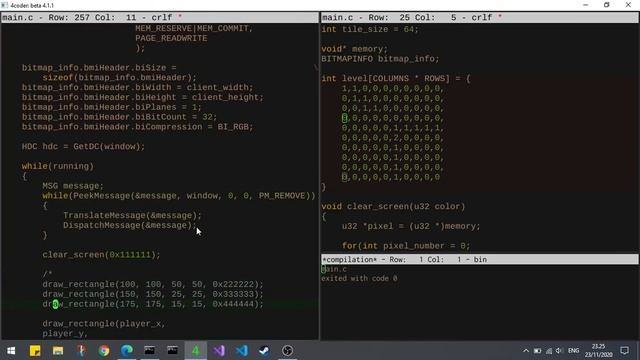Click 'HDC hdc = GetDC(window);' line
The image size is (640, 360).
pos(83,147)
